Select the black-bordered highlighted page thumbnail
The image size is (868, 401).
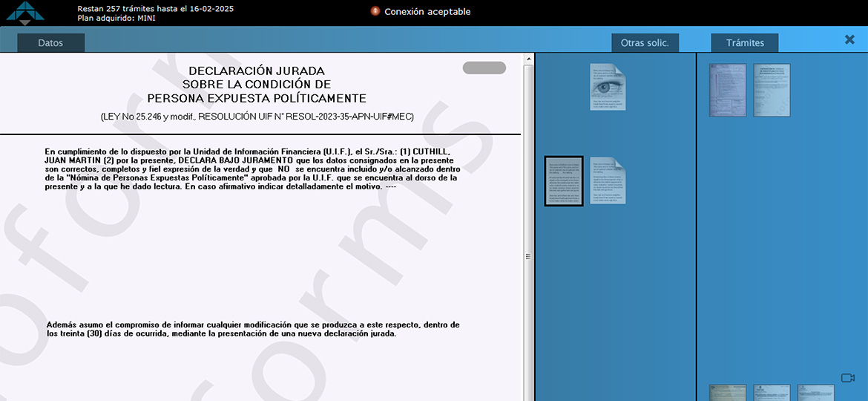pyautogui.click(x=564, y=181)
